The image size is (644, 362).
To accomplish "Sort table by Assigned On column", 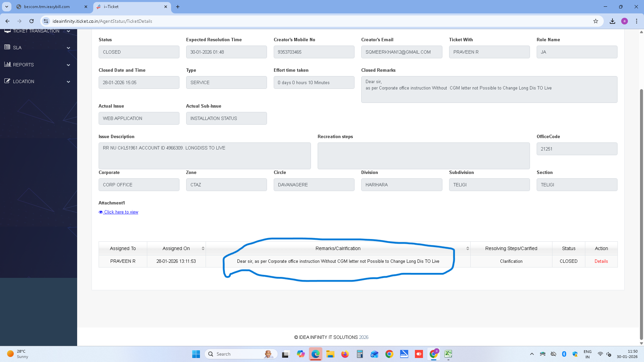I will [x=203, y=248].
